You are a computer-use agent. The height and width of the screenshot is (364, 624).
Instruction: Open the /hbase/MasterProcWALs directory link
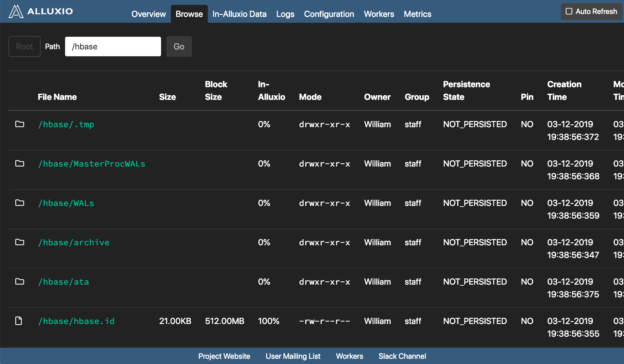(92, 164)
